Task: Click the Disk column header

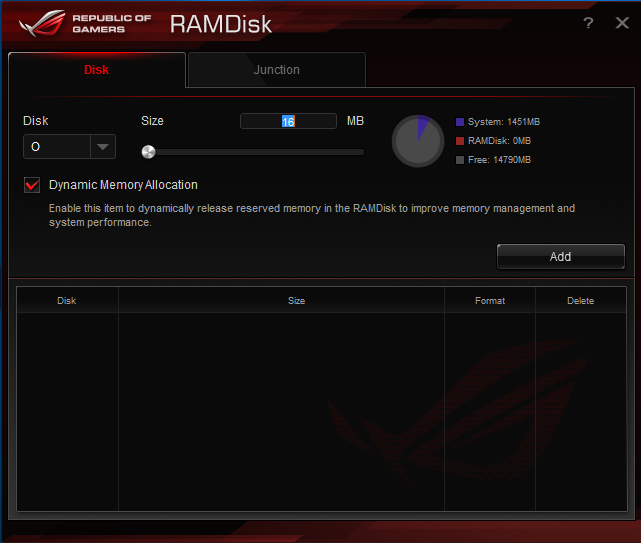Action: 67,301
